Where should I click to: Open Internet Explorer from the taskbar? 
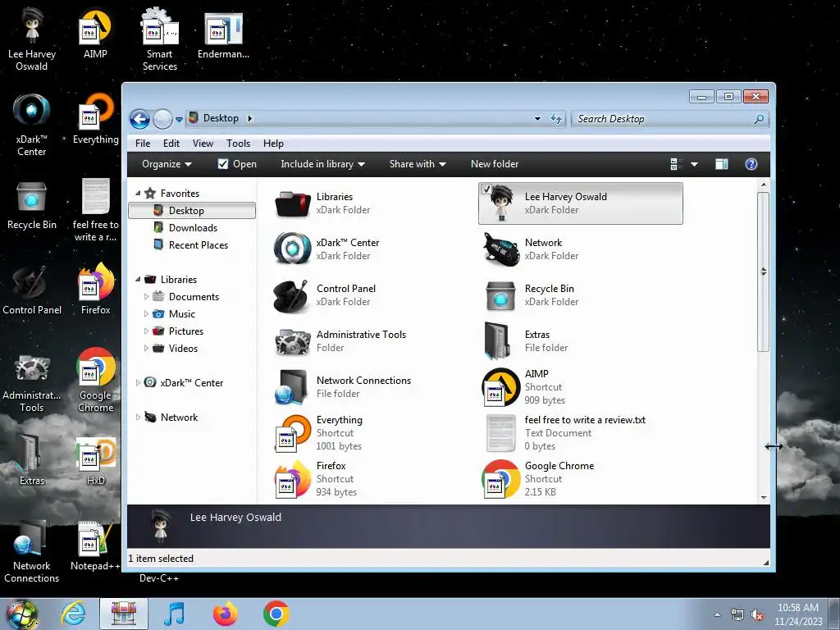(x=73, y=614)
